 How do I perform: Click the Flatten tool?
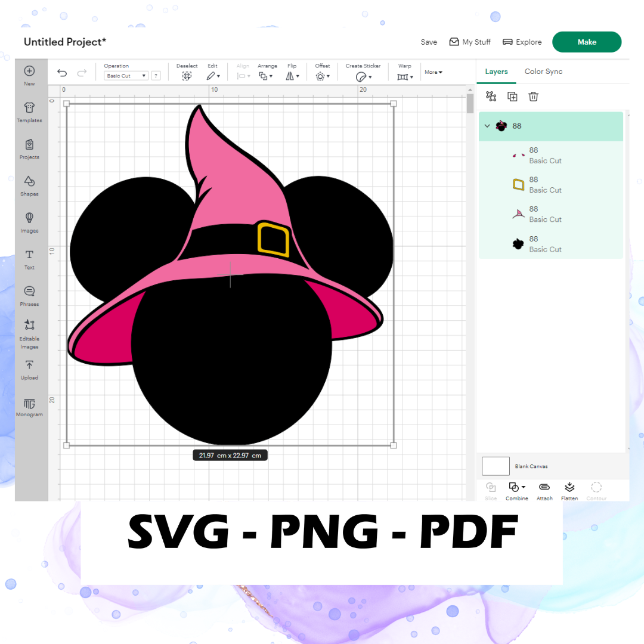(569, 491)
